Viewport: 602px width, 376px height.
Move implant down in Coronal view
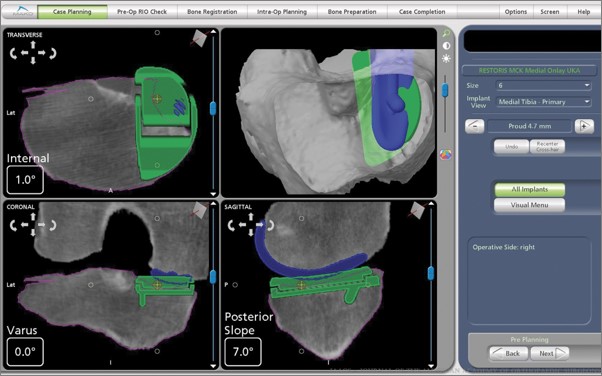coord(33,232)
